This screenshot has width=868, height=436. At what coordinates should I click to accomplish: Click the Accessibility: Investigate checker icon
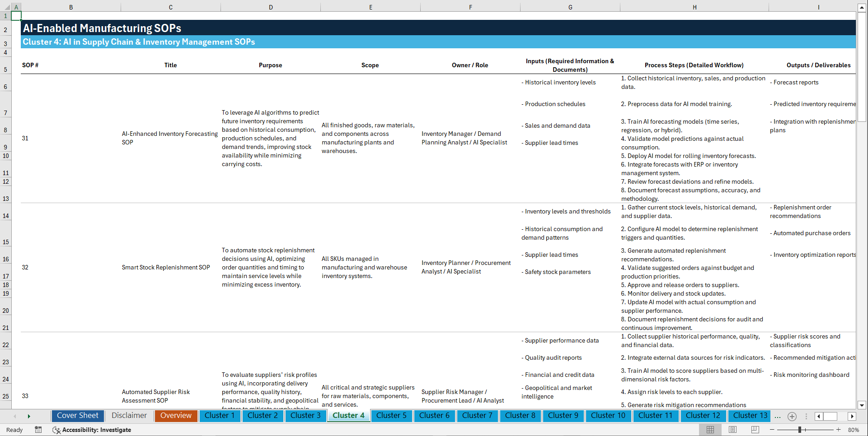point(56,430)
